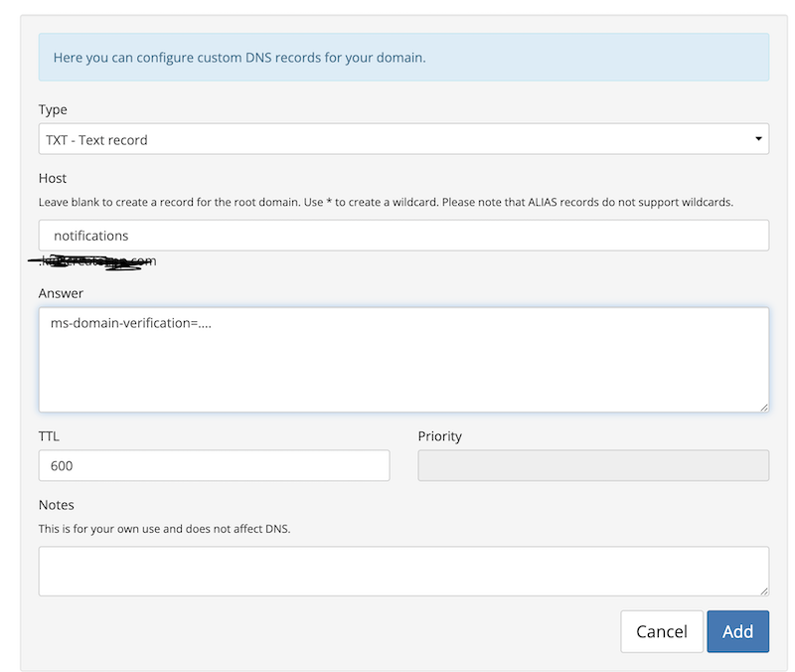Focus the Answer text area
Viewport: 795px width, 672px height.
(x=402, y=359)
